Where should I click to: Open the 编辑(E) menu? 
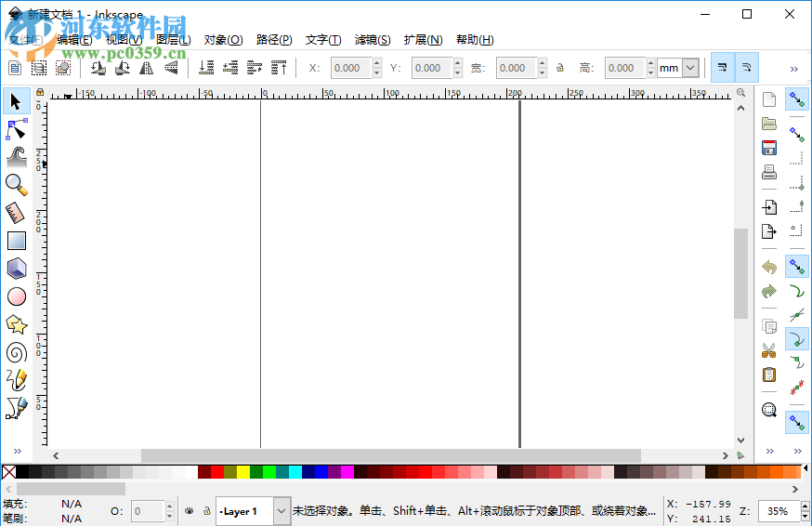tap(74, 40)
